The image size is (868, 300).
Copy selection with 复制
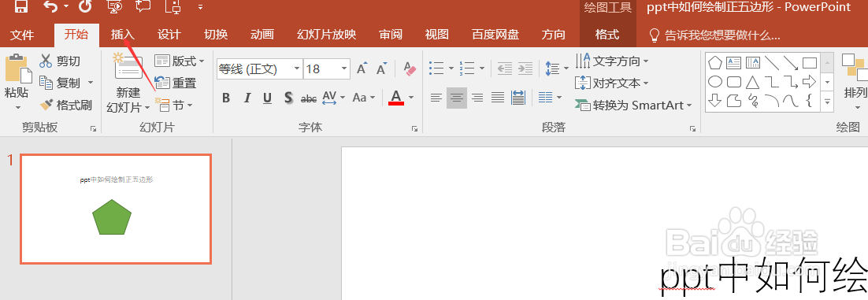60,83
